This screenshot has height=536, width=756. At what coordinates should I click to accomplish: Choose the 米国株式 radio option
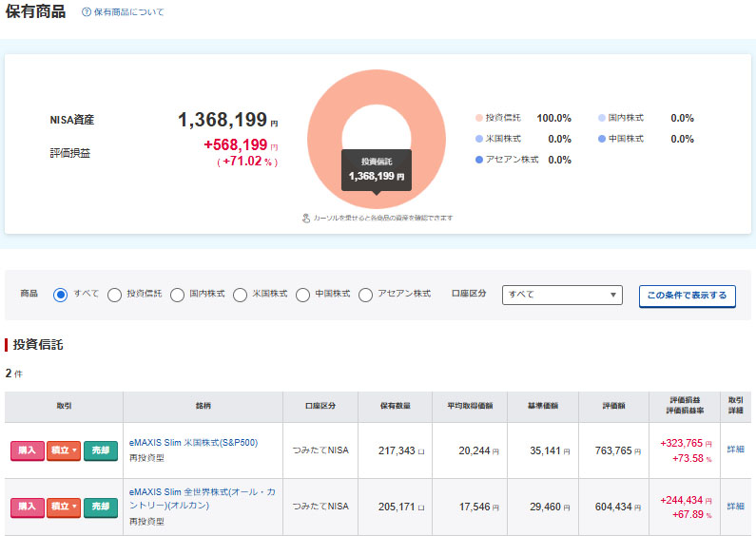pyautogui.click(x=240, y=295)
